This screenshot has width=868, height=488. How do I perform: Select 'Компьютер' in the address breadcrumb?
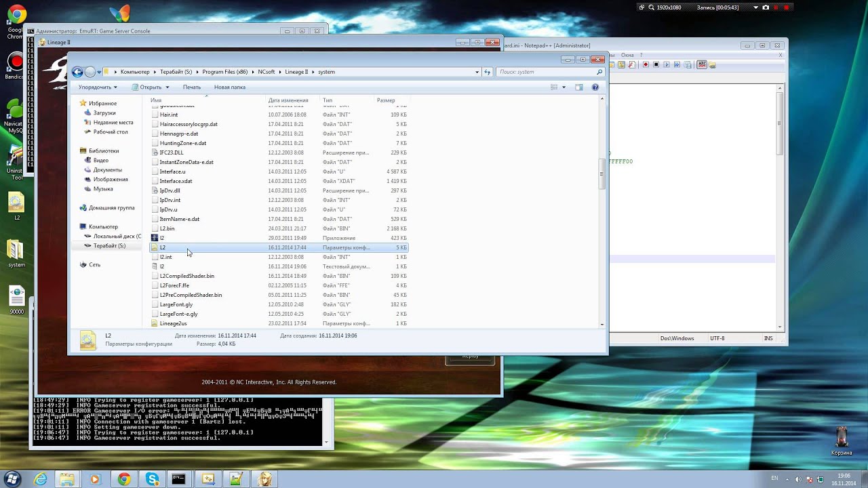point(135,72)
